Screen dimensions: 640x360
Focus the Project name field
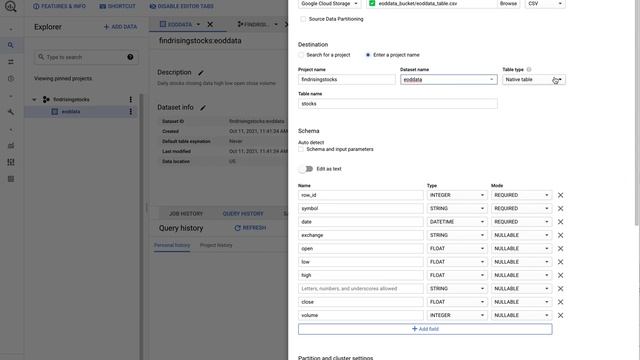click(347, 80)
